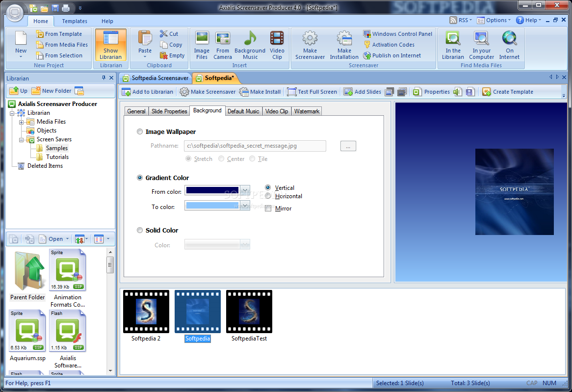Open the Default Music tab

[243, 111]
